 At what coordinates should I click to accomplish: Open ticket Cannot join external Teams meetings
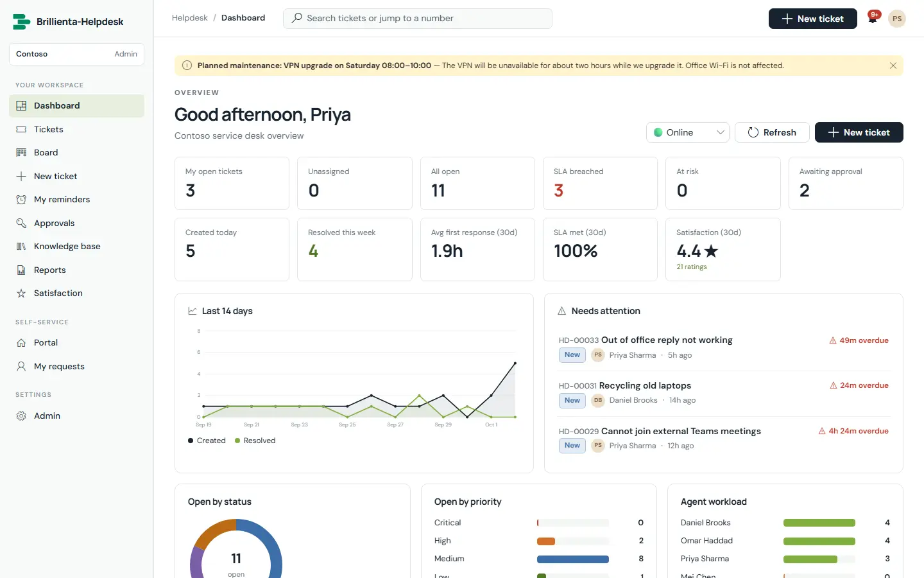tap(681, 432)
